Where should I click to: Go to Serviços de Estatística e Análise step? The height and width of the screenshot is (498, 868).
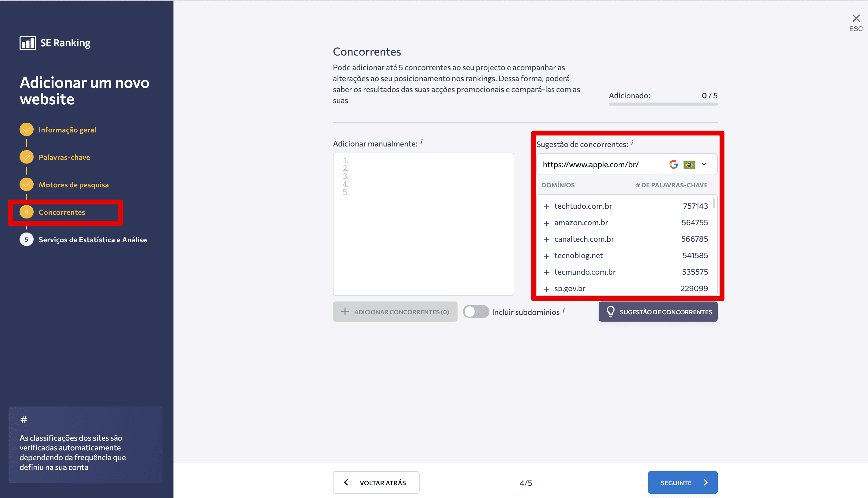tap(93, 240)
